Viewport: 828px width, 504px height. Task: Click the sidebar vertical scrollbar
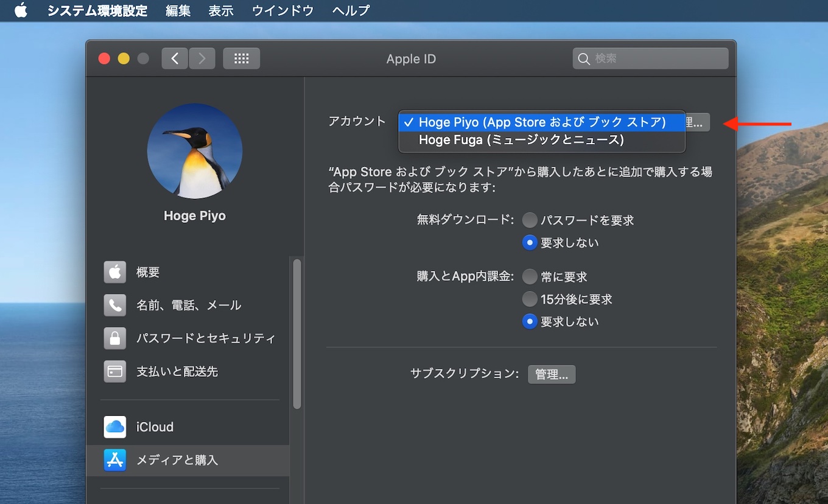pyautogui.click(x=297, y=334)
